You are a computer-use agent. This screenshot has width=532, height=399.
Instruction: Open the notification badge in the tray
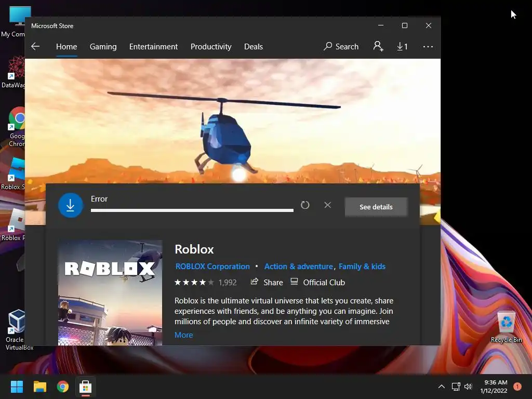point(517,387)
